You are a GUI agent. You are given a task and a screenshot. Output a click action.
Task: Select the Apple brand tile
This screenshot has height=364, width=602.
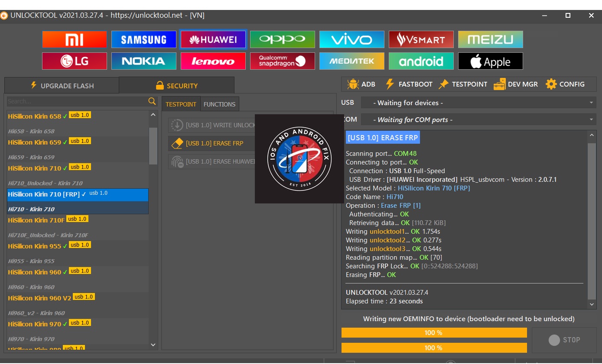tap(491, 61)
